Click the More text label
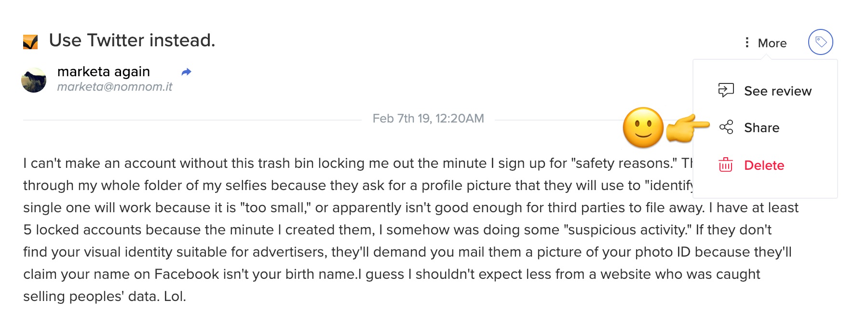868x328 pixels. click(772, 43)
